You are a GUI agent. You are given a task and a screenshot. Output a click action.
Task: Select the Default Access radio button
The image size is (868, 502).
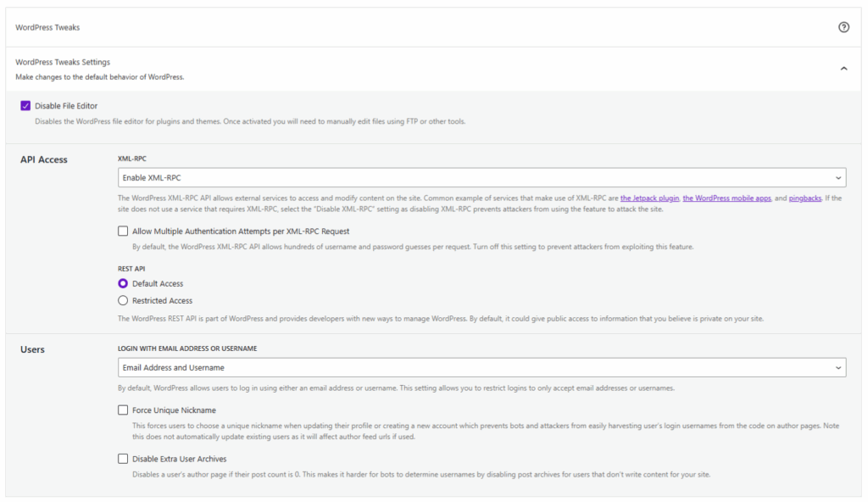click(124, 283)
